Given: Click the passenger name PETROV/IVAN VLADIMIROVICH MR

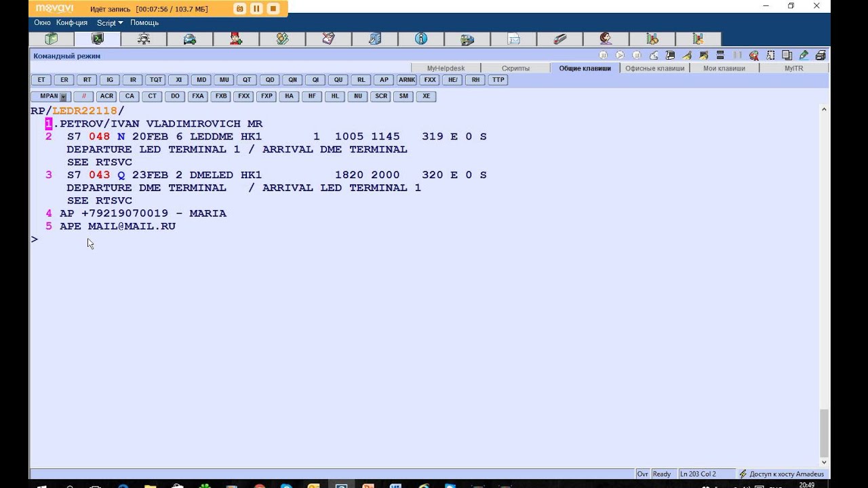Looking at the screenshot, I should pos(161,124).
